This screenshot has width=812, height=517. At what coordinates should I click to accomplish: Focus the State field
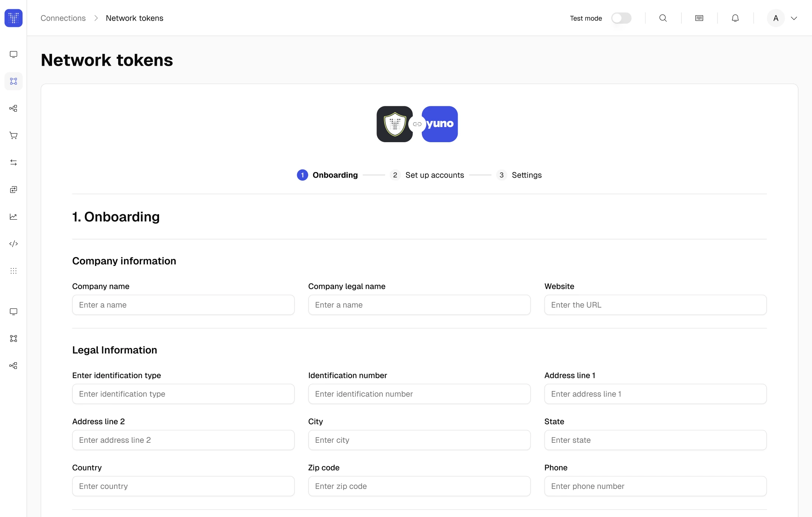click(x=656, y=440)
